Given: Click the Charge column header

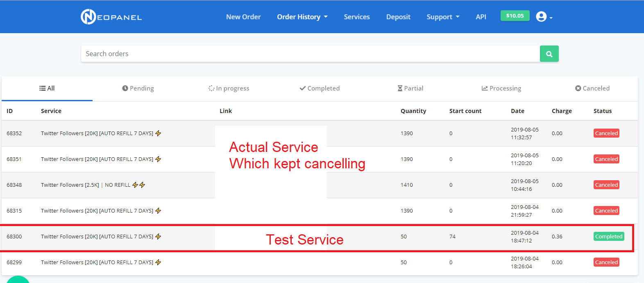Looking at the screenshot, I should 562,111.
